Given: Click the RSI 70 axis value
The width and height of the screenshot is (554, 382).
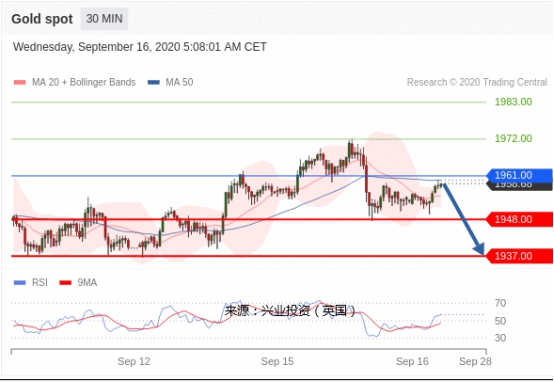Looking at the screenshot, I should [x=500, y=303].
